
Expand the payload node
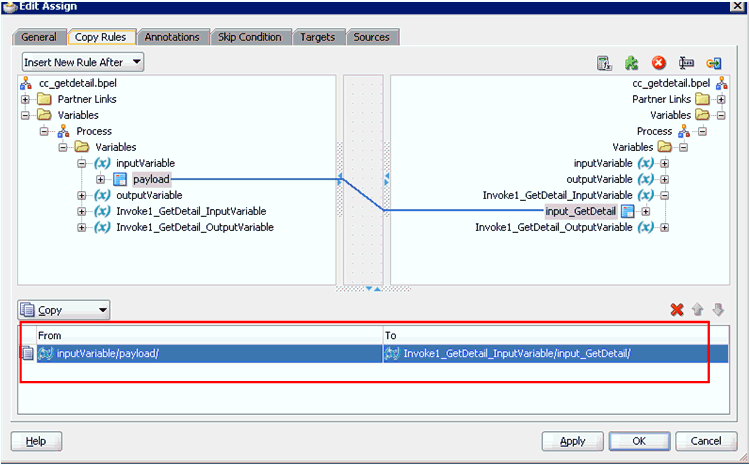(100, 179)
